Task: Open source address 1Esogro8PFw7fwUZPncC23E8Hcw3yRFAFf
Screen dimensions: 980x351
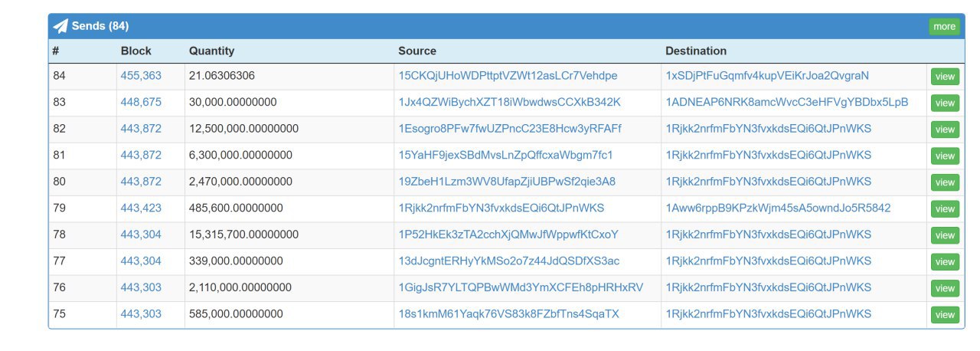Action: click(510, 128)
